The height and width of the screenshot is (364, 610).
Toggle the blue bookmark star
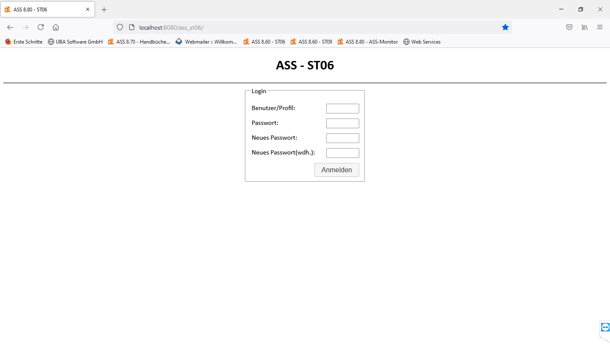[x=505, y=27]
